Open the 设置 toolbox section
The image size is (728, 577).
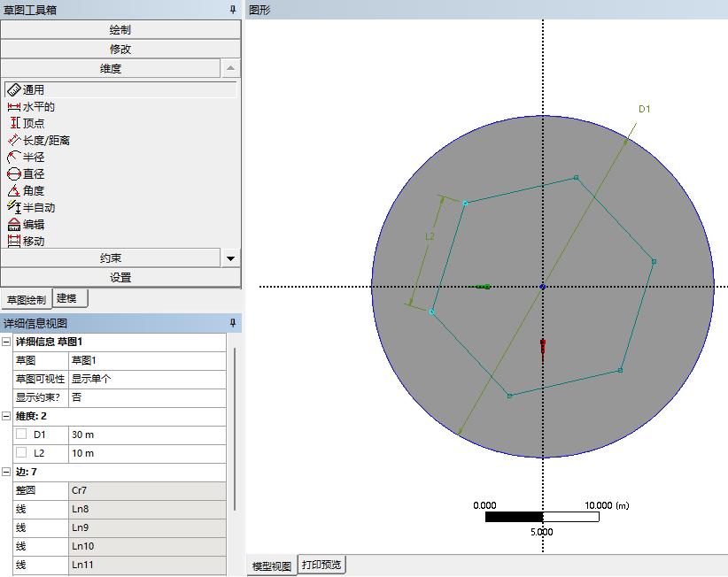coord(120,277)
